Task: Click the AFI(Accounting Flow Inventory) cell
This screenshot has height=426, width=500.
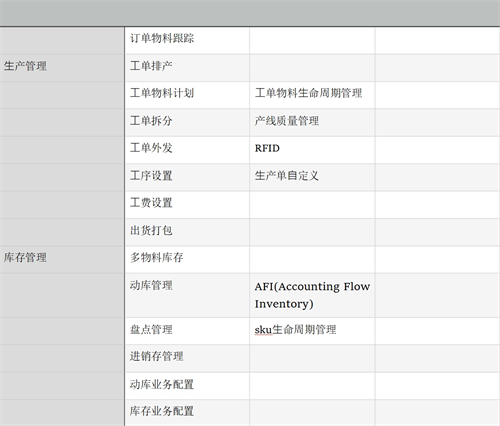Action: (x=312, y=295)
